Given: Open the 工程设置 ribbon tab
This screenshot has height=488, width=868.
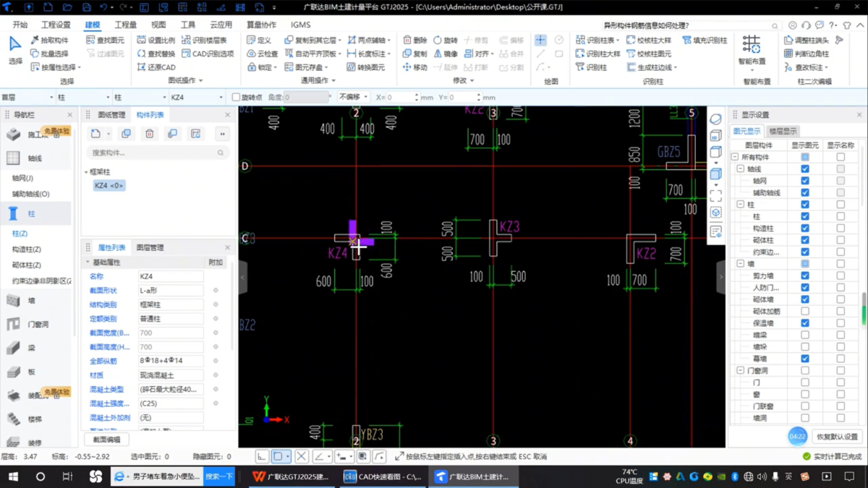Looking at the screenshot, I should [56, 25].
